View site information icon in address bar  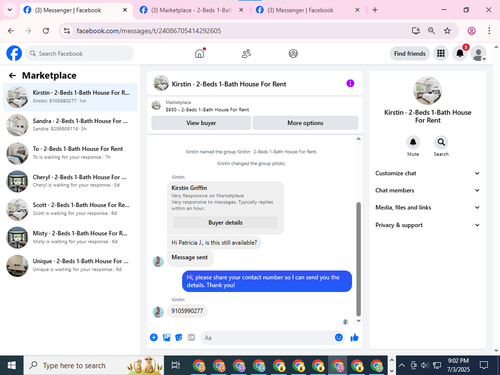[67, 31]
